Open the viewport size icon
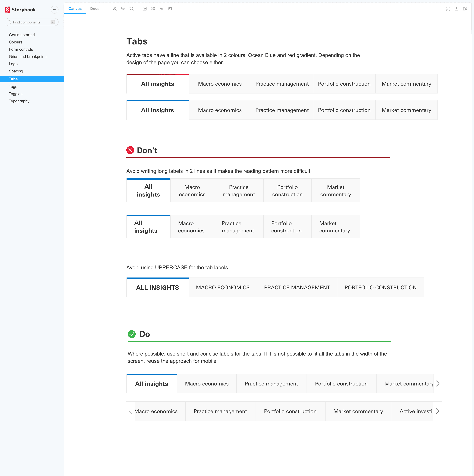474x476 pixels. pyautogui.click(x=161, y=9)
